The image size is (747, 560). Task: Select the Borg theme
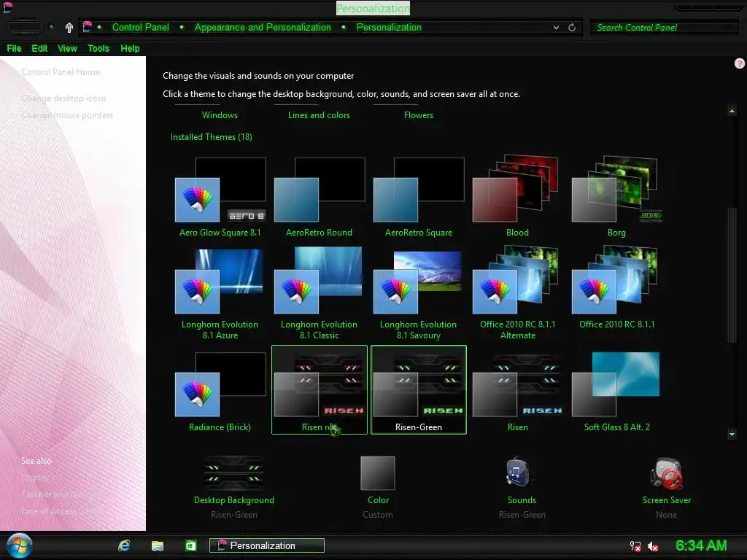tap(616, 197)
